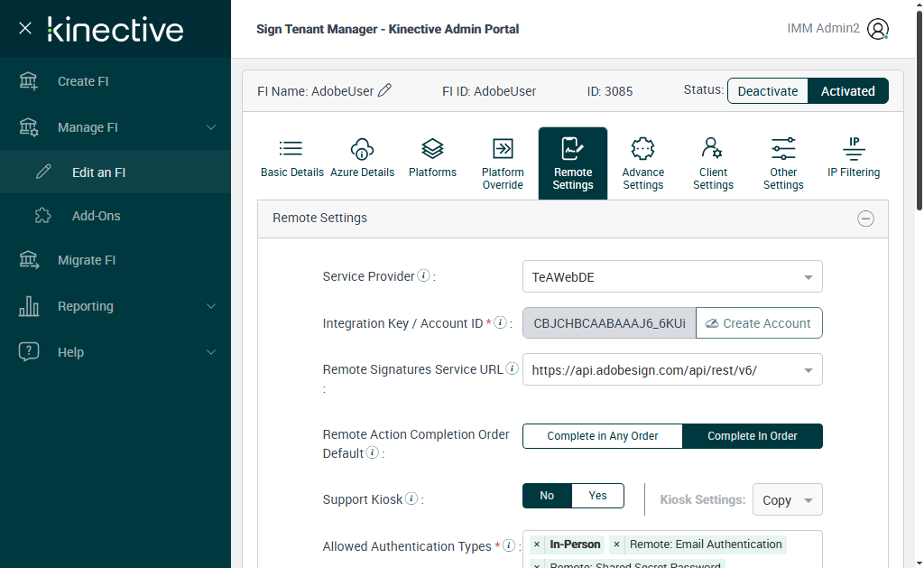Expand the Reporting chevron
The width and height of the screenshot is (924, 568).
pyautogui.click(x=211, y=306)
